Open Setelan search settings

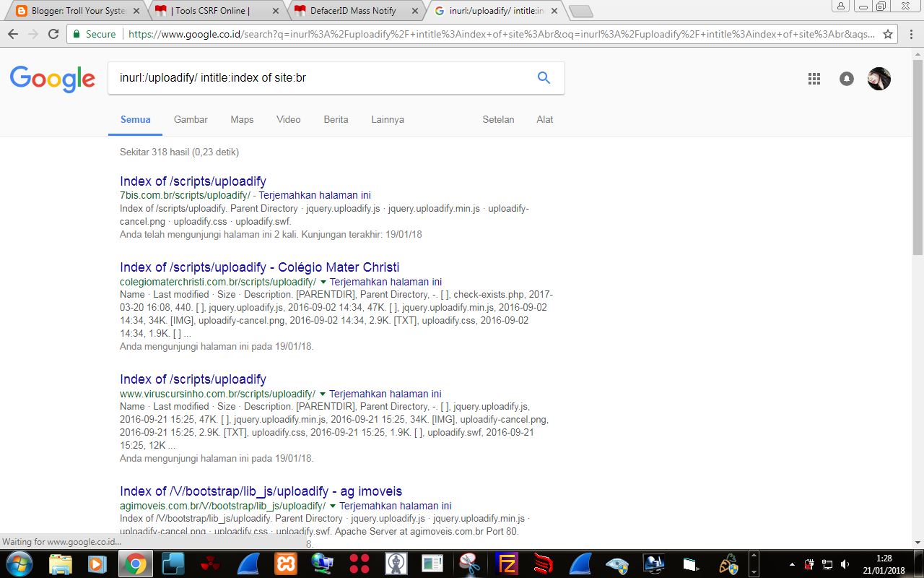498,119
